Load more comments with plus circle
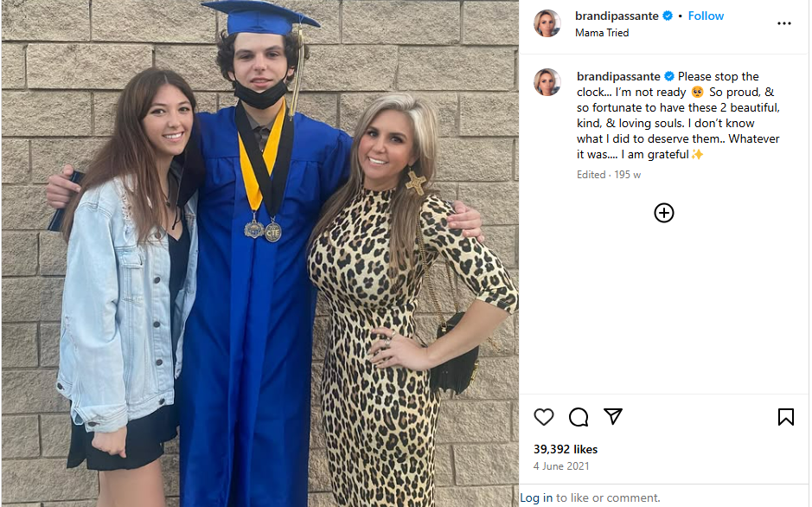The width and height of the screenshot is (812, 507). pyautogui.click(x=663, y=213)
